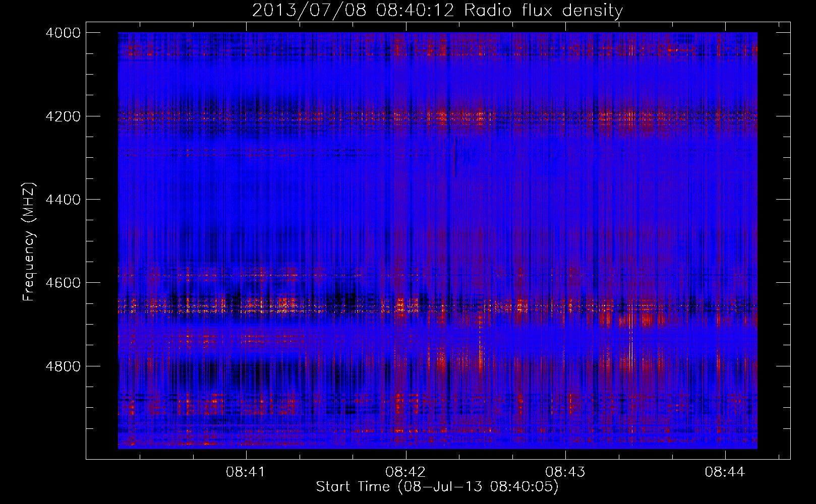Click the plot title '2013/07/08 08:40:12 Radio flux density'
Image resolution: width=816 pixels, height=504 pixels.
click(437, 11)
